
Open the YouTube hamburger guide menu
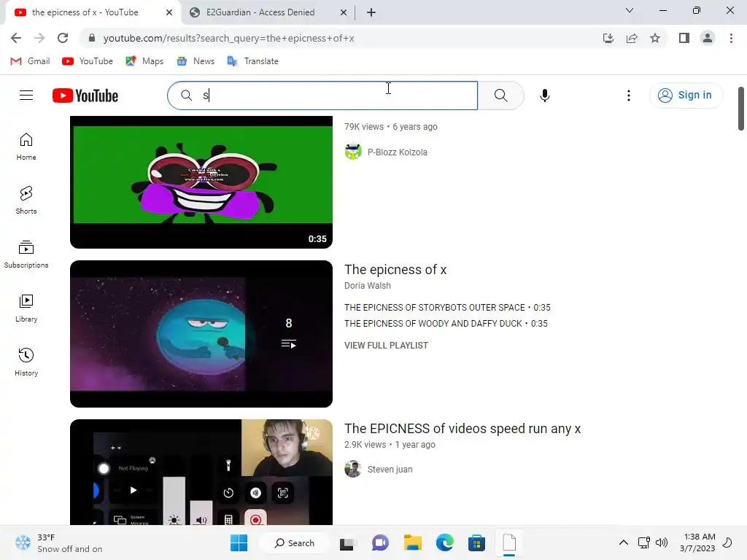pyautogui.click(x=26, y=96)
